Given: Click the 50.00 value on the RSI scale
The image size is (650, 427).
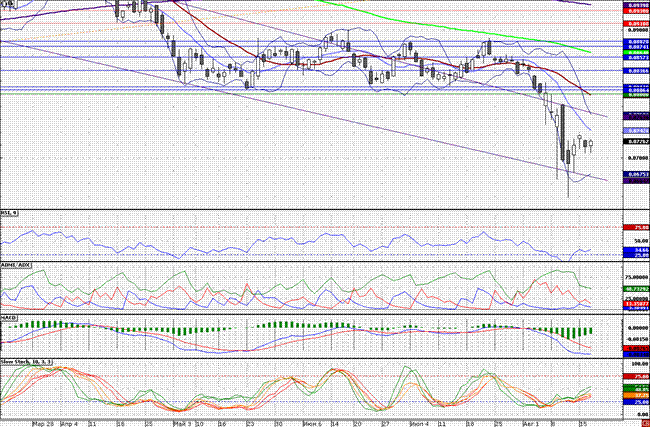Looking at the screenshot, I should pyautogui.click(x=642, y=240).
